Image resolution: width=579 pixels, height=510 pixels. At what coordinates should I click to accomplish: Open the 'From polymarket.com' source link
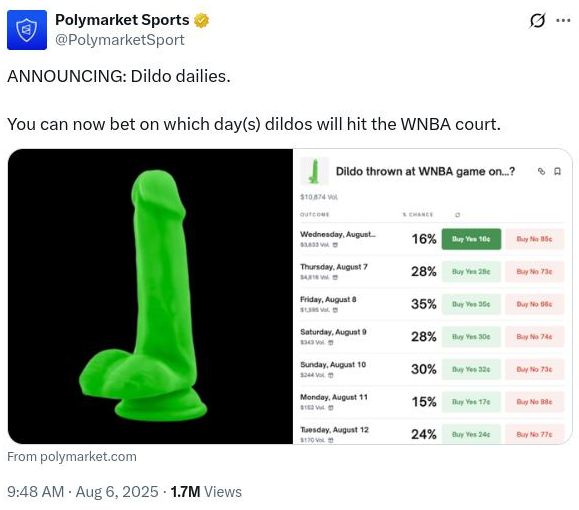pyautogui.click(x=72, y=456)
